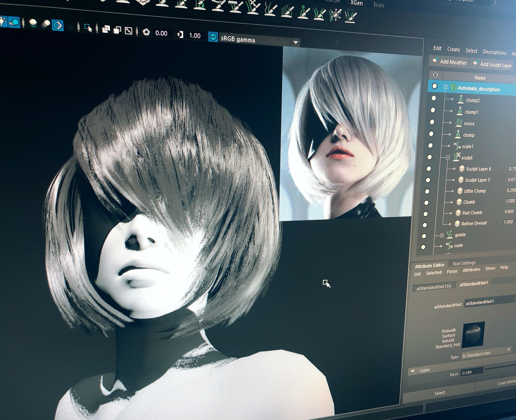
Task: Click the scale modifier icon in bottom row
Action: 449,245
